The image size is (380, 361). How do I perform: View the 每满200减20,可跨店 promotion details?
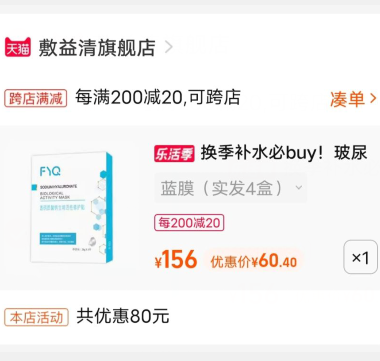158,97
